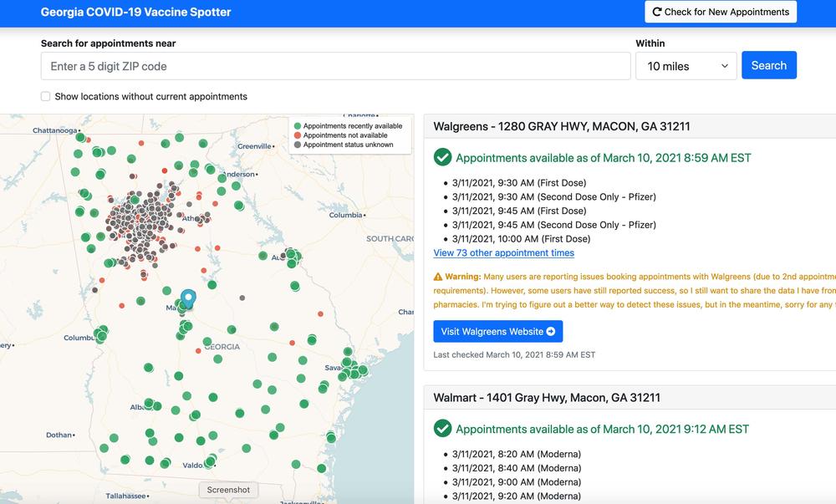
Task: Click green legend dot for recently available
Action: (x=298, y=126)
